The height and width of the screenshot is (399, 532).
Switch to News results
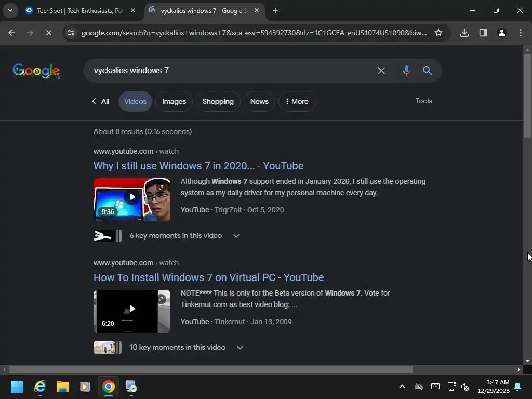259,101
